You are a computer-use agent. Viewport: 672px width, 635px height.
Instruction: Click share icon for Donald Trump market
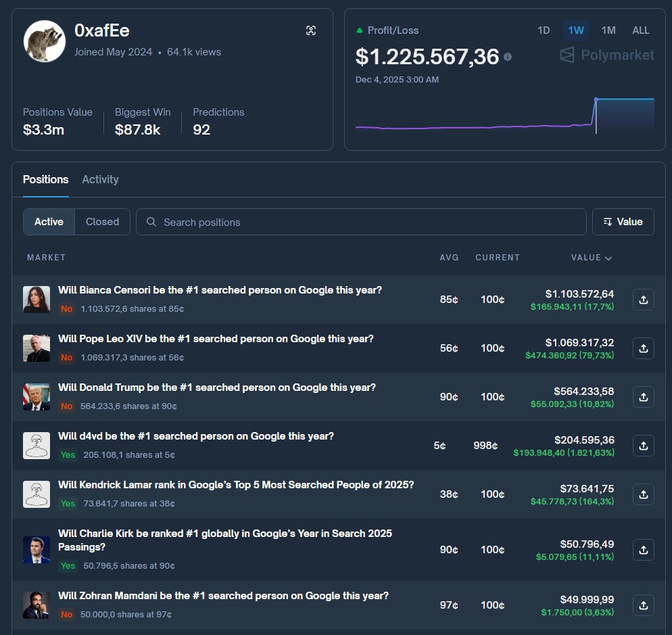click(x=643, y=397)
